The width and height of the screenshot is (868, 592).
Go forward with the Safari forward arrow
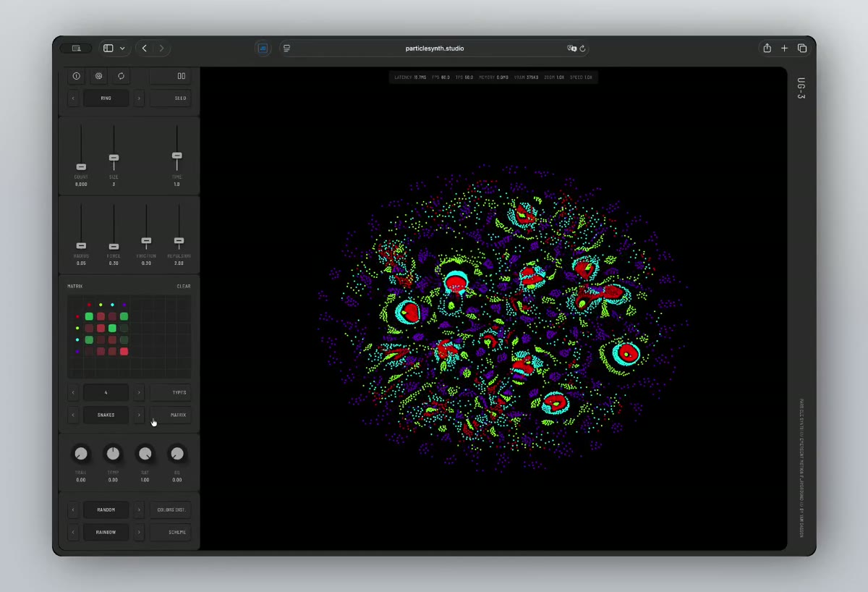point(161,48)
